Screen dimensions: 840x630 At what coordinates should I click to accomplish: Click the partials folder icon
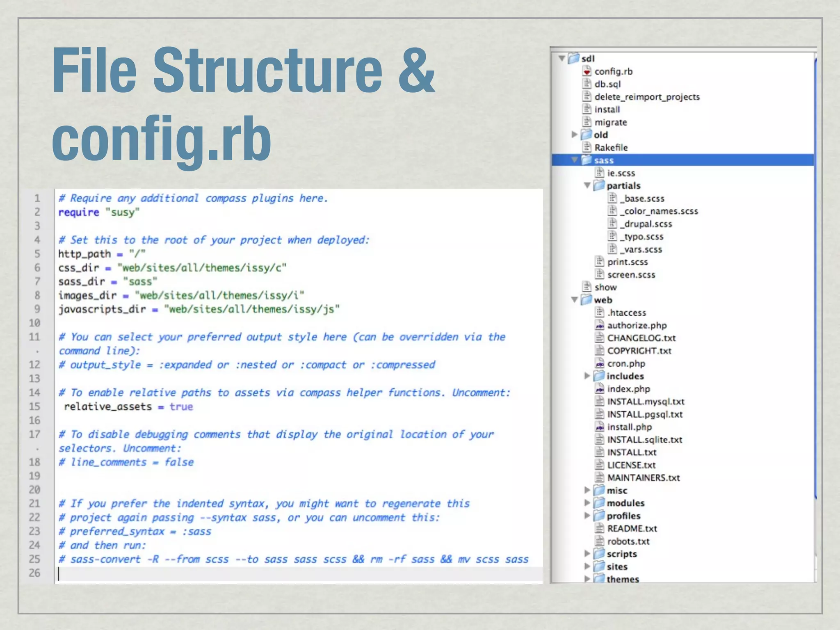pos(600,185)
